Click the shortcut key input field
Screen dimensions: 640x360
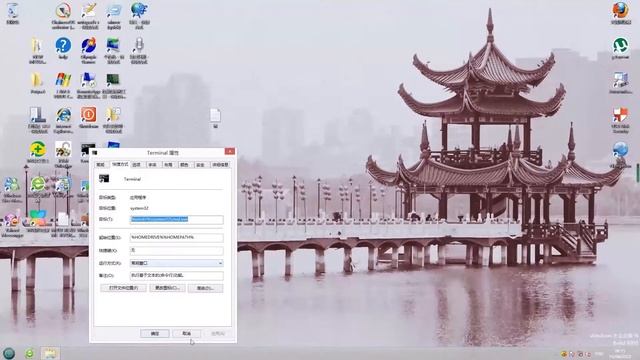(177, 250)
